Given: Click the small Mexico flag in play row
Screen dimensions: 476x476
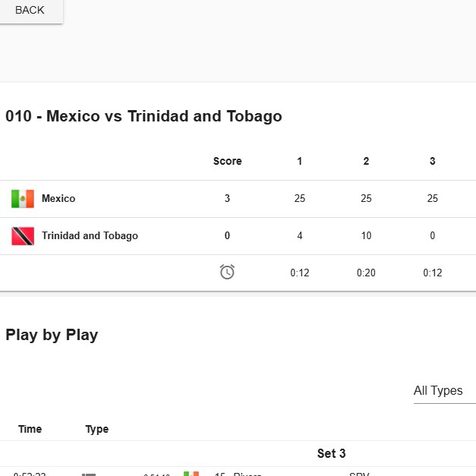Looking at the screenshot, I should (x=191, y=474).
